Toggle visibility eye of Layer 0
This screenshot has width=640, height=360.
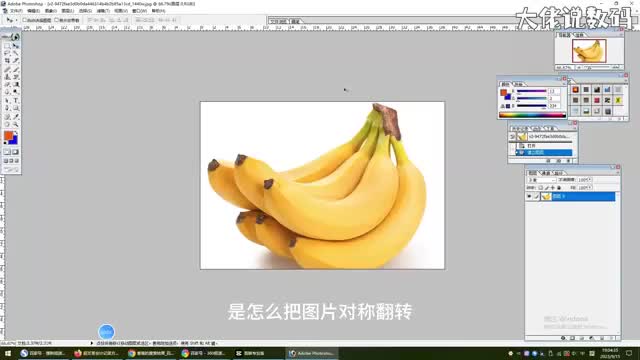point(529,196)
